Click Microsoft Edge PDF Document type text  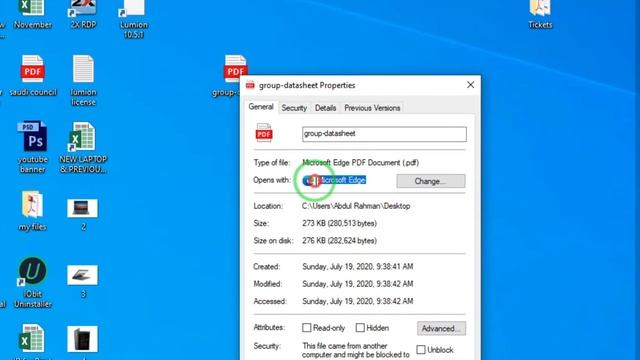tap(360, 162)
